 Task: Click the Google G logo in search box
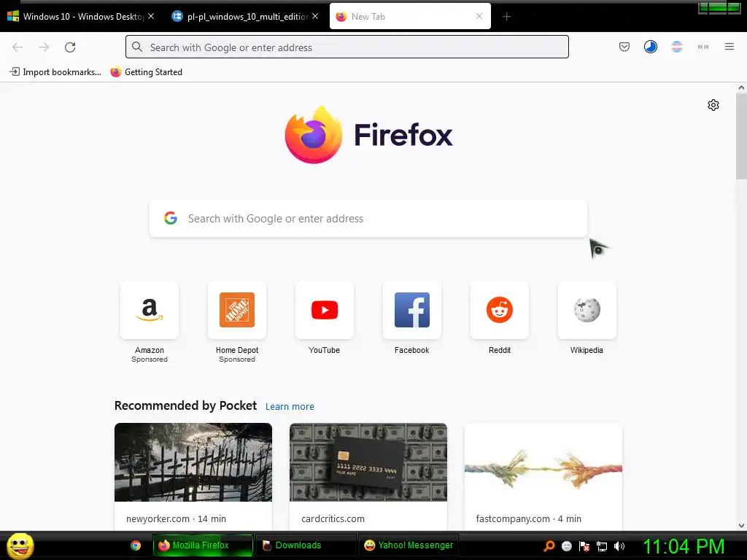[x=171, y=218]
